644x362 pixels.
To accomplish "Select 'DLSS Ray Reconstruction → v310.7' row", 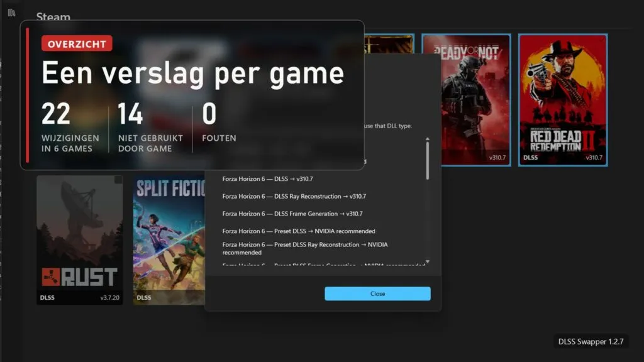I will pyautogui.click(x=294, y=196).
